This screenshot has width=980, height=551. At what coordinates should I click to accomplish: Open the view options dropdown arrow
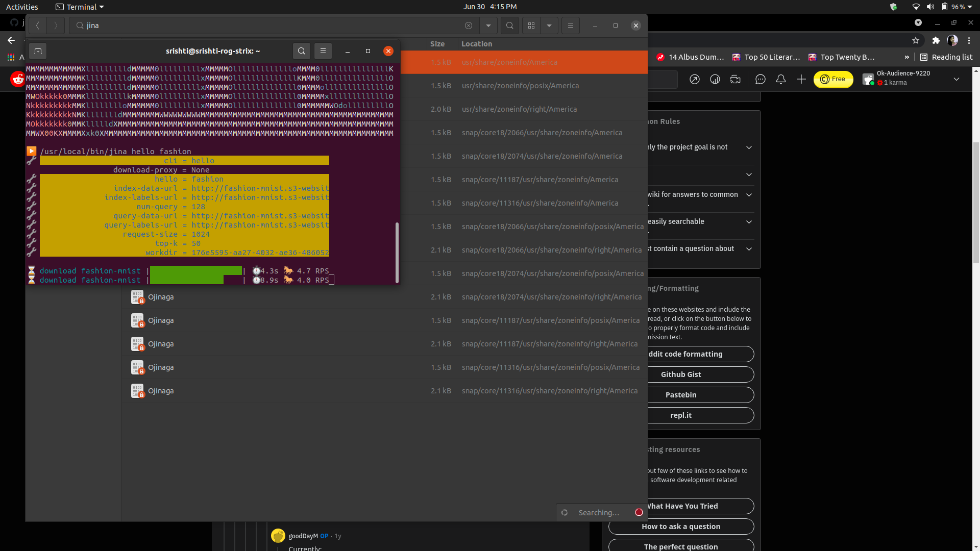pos(549,26)
